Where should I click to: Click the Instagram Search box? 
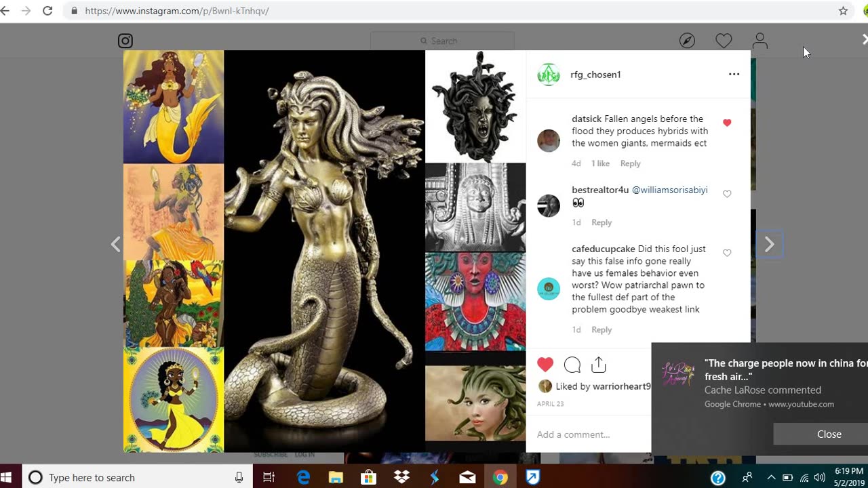click(x=442, y=41)
